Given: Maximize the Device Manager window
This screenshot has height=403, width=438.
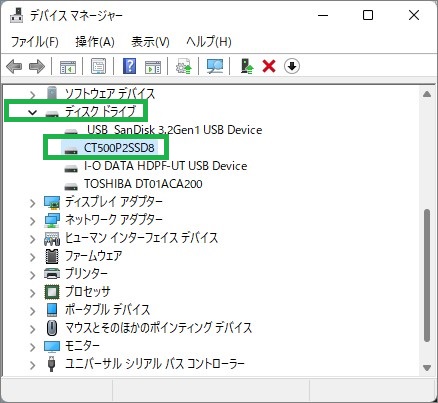Looking at the screenshot, I should point(368,15).
